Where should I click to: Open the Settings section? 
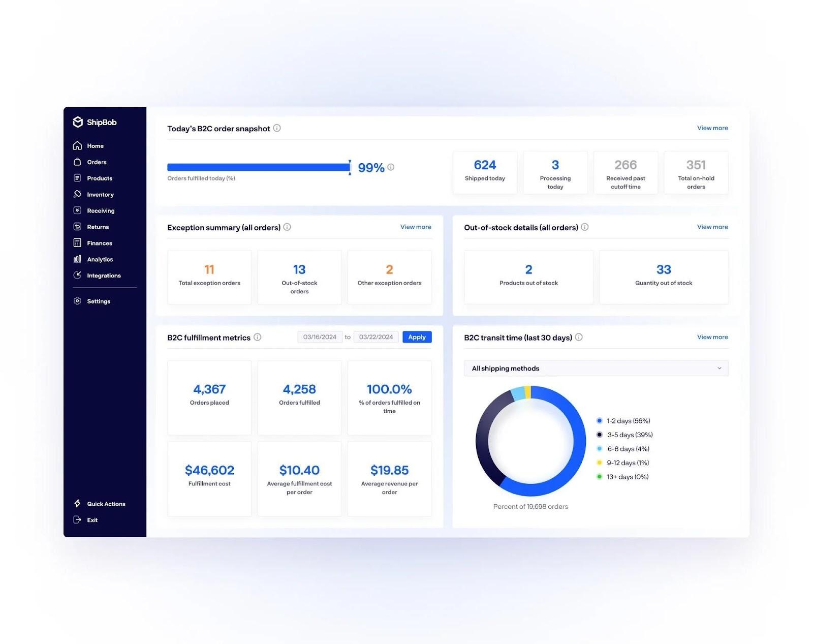(x=77, y=301)
